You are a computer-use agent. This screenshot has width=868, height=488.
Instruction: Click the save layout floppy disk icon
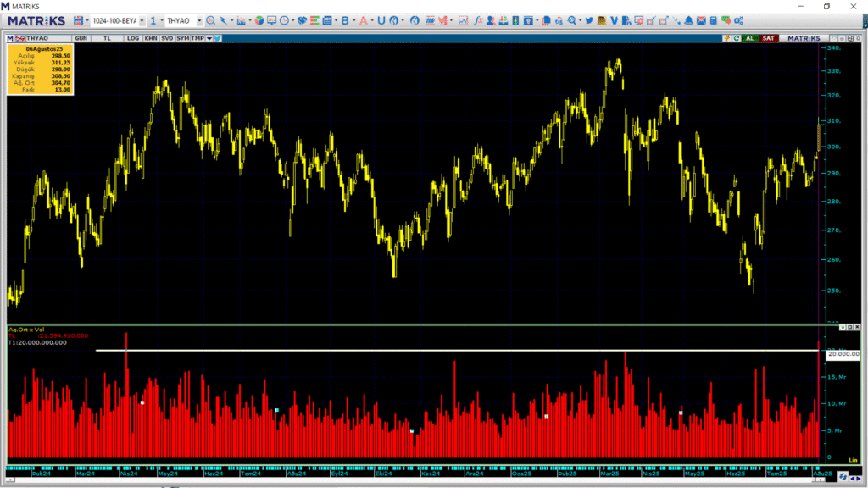[79, 20]
